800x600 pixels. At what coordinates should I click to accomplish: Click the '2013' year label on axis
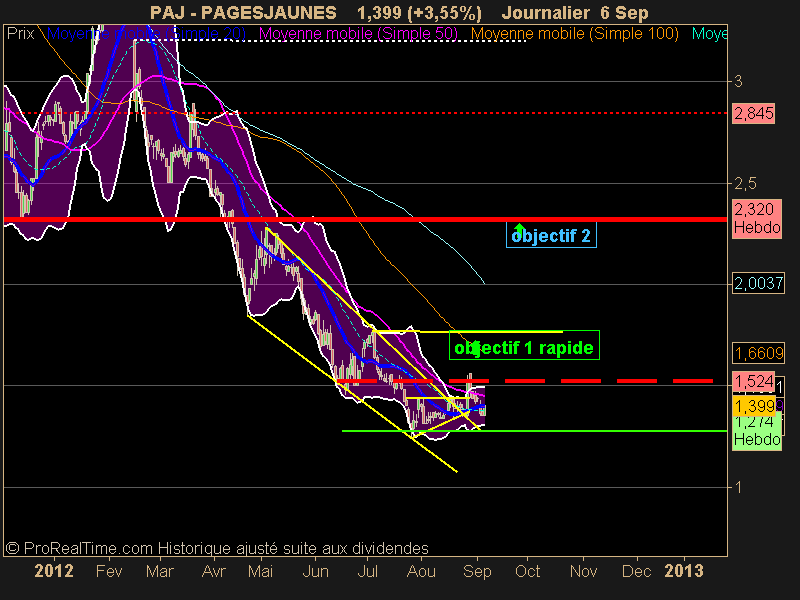684,571
